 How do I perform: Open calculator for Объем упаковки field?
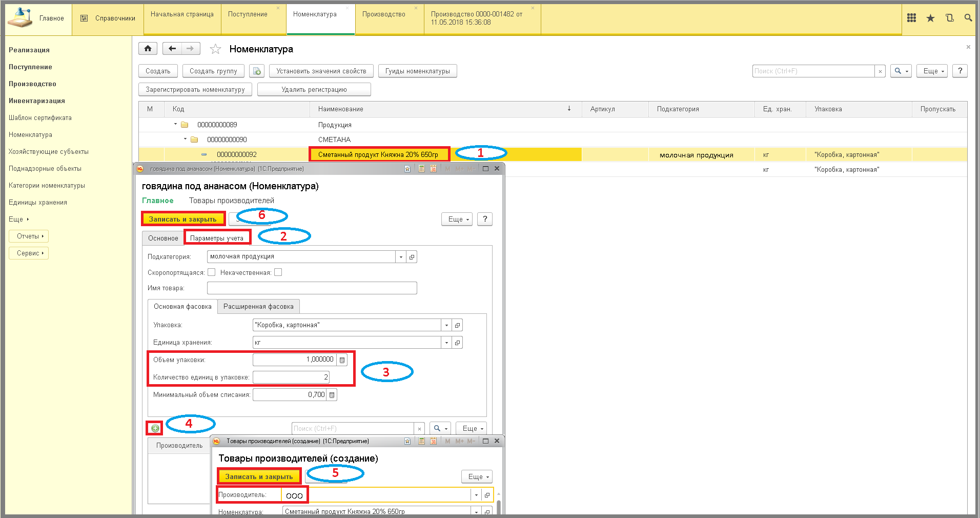click(342, 360)
